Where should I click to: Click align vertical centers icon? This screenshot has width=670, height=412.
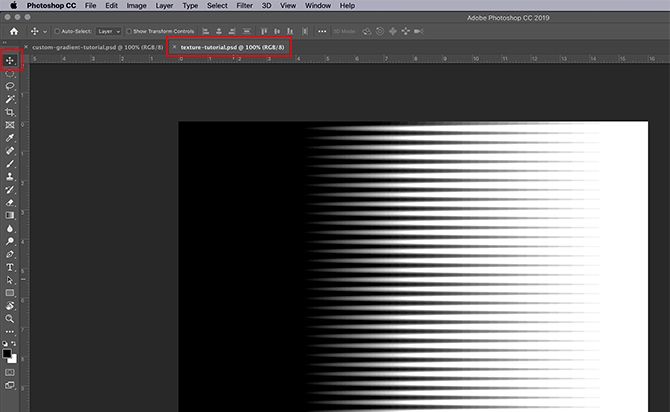(x=277, y=31)
